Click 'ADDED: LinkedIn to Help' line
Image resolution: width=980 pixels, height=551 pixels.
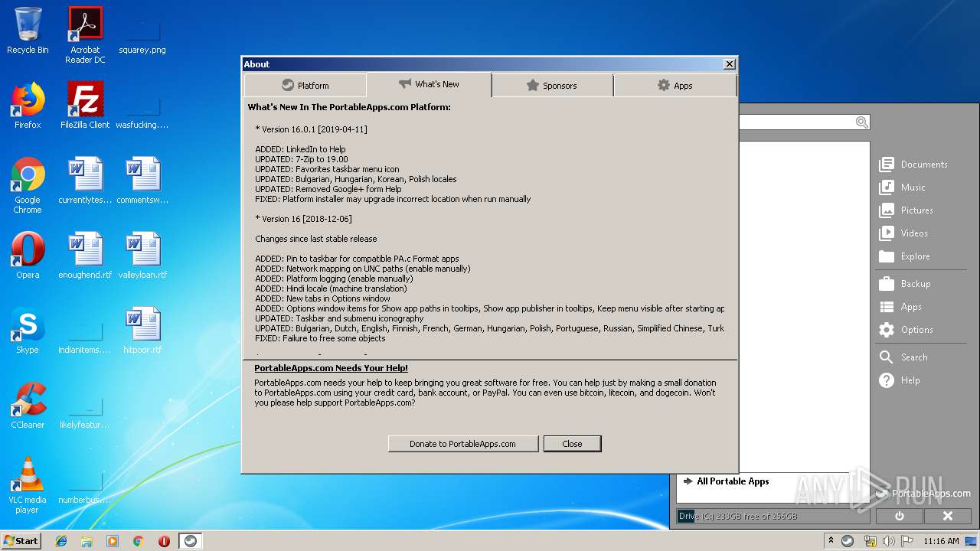[300, 149]
